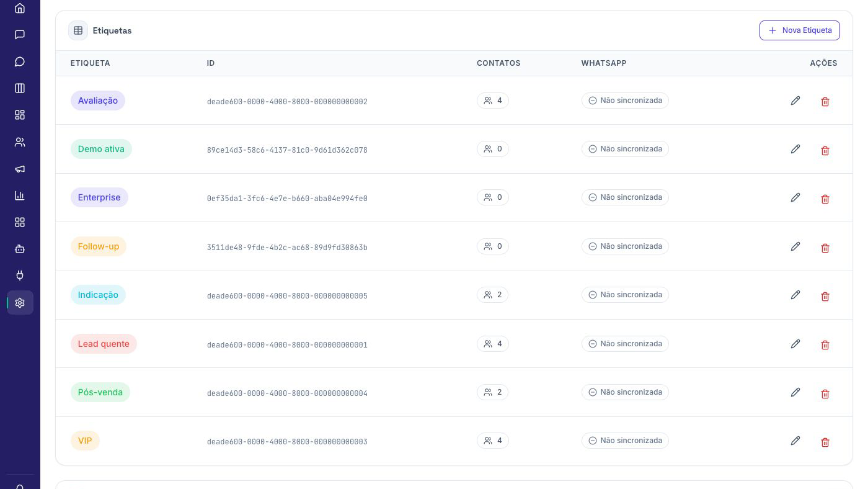
Task: Open the megaphone campaigns icon in sidebar
Action: (20, 169)
